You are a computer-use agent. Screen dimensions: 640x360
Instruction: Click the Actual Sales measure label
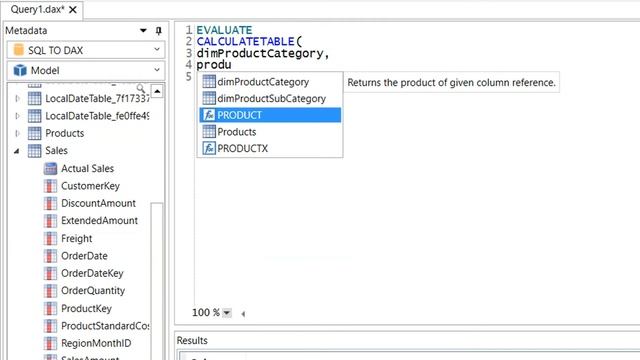point(87,169)
